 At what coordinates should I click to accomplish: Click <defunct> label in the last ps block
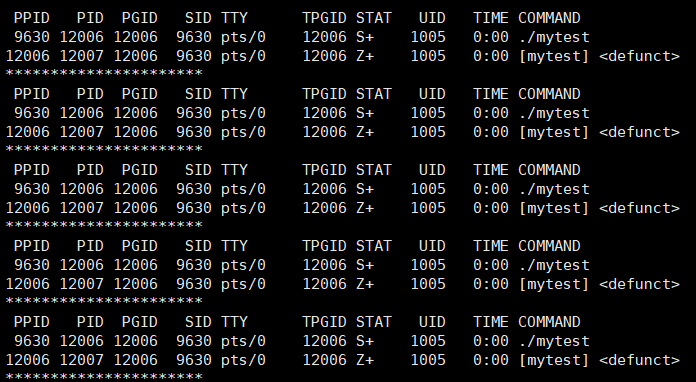point(639,360)
